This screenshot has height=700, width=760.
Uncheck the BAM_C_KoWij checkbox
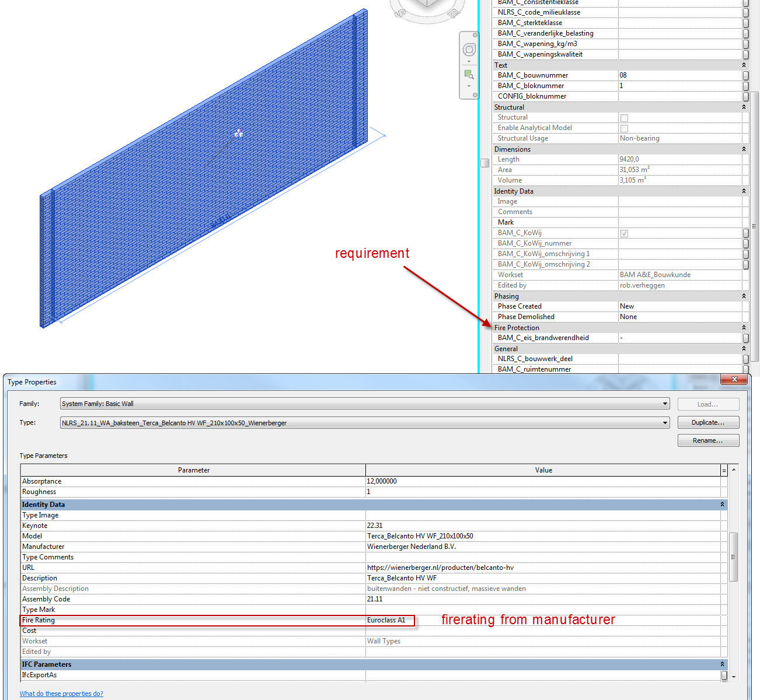pos(624,233)
